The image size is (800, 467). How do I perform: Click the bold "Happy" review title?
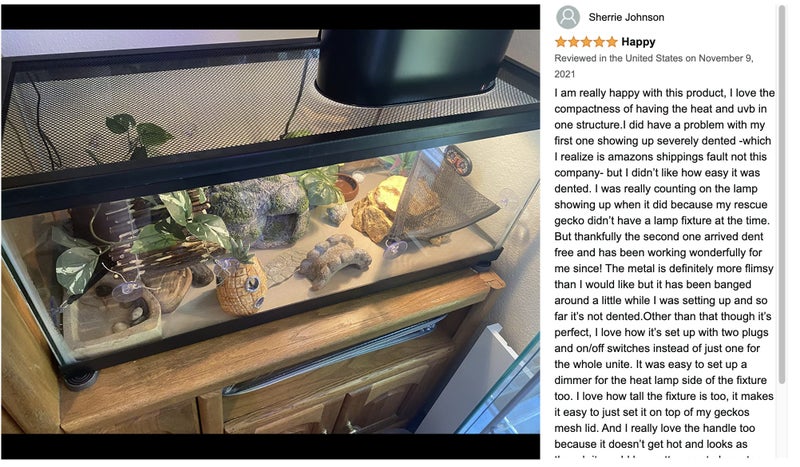[638, 42]
